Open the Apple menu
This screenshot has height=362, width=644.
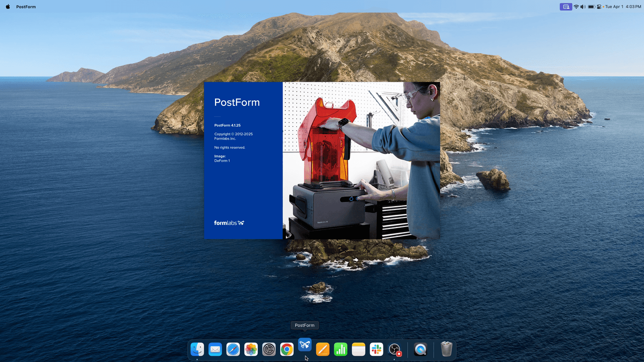point(8,7)
